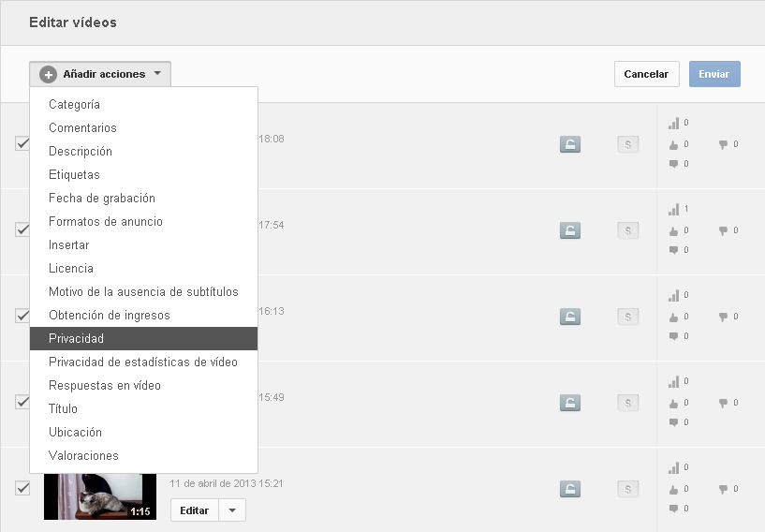The width and height of the screenshot is (765, 532).
Task: Click views bar-chart icon of the first video
Action: coord(674,123)
